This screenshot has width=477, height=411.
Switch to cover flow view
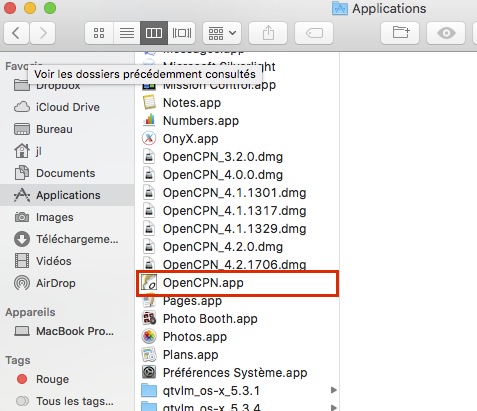[x=181, y=33]
